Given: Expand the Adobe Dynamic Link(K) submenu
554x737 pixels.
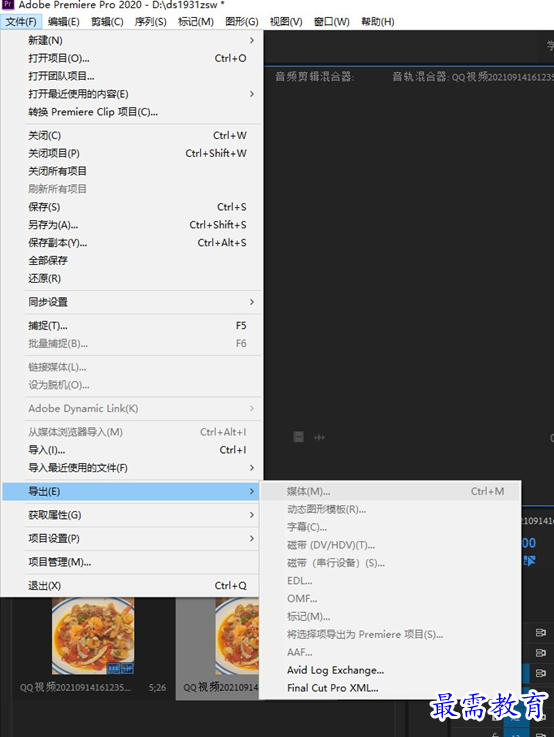Looking at the screenshot, I should pos(132,408).
